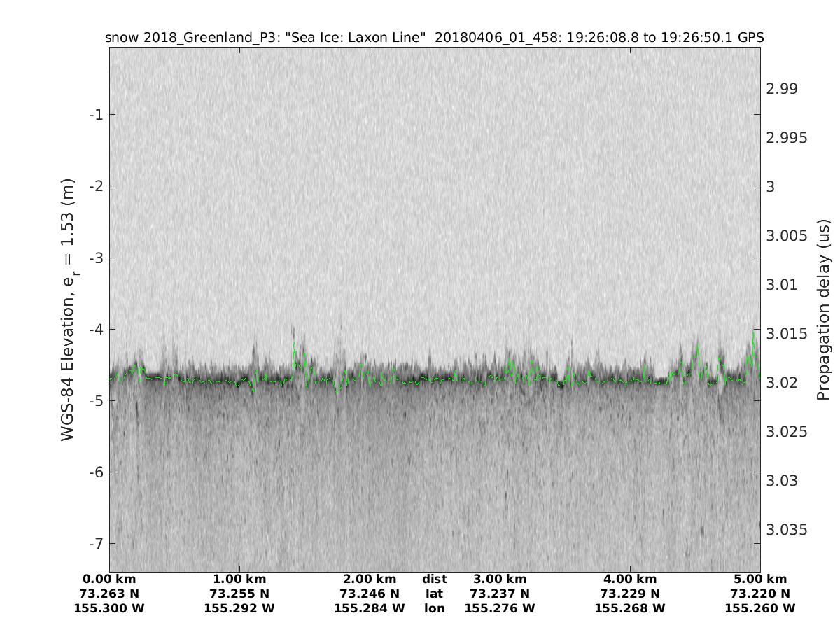
Task: Click the '155.268 W' longitude label
Action: click(x=630, y=608)
